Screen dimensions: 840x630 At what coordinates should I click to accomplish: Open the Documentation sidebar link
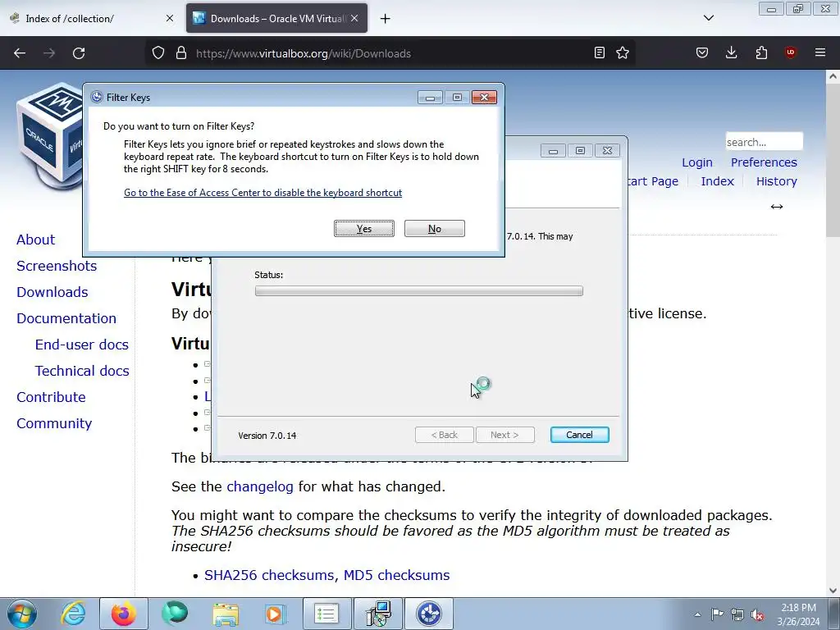[66, 318]
